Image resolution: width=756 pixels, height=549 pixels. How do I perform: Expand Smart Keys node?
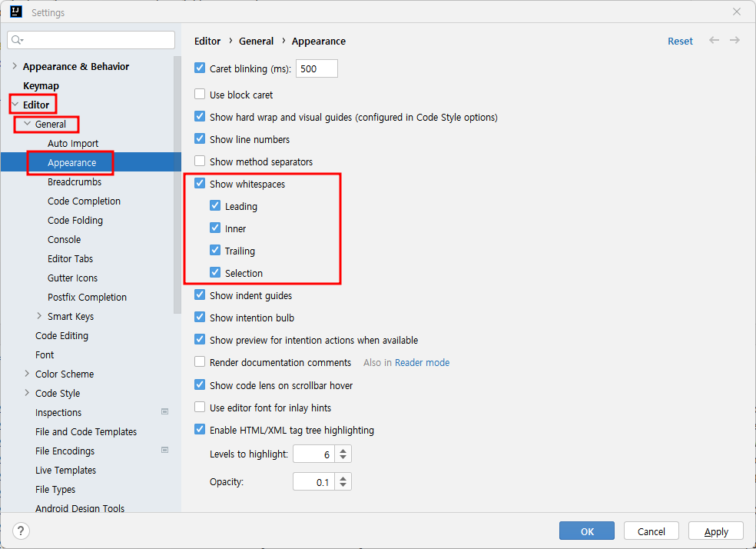(39, 316)
